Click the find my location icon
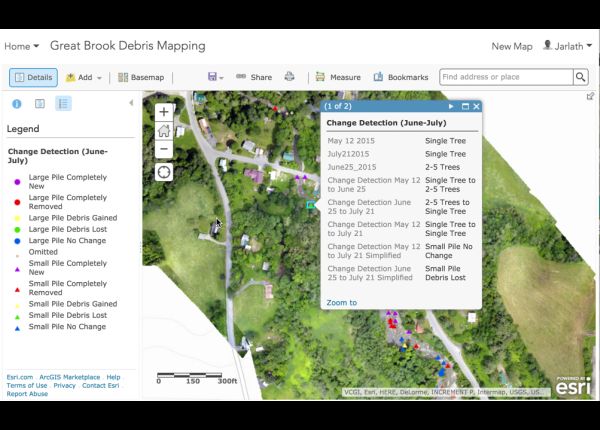This screenshot has width=600, height=430. coord(164,172)
